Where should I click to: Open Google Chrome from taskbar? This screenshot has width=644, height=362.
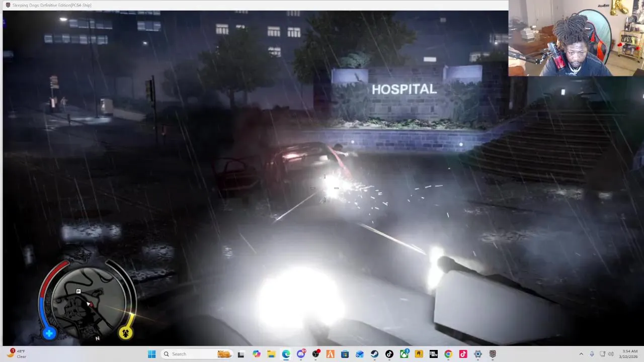[x=448, y=354]
